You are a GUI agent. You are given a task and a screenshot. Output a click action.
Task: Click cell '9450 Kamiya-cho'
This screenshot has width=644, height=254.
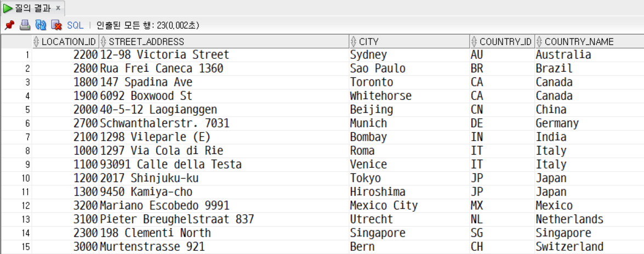[224, 192]
